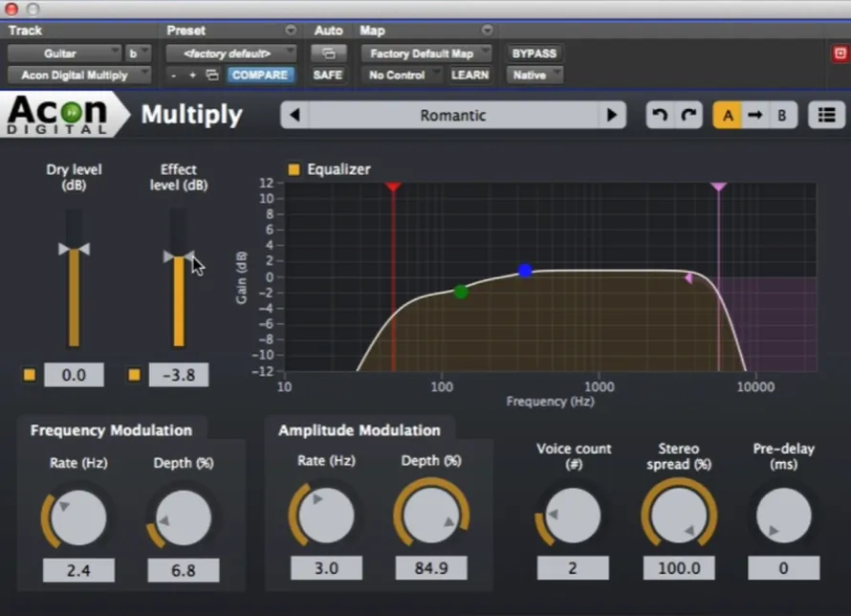Image resolution: width=851 pixels, height=616 pixels.
Task: Click the COMPARE button
Action: click(x=260, y=75)
